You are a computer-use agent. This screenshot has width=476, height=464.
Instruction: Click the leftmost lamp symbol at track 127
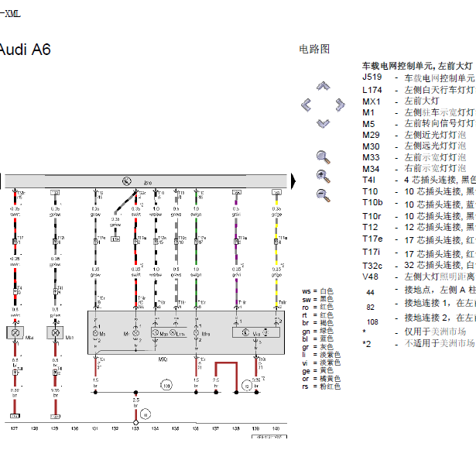click(15, 333)
